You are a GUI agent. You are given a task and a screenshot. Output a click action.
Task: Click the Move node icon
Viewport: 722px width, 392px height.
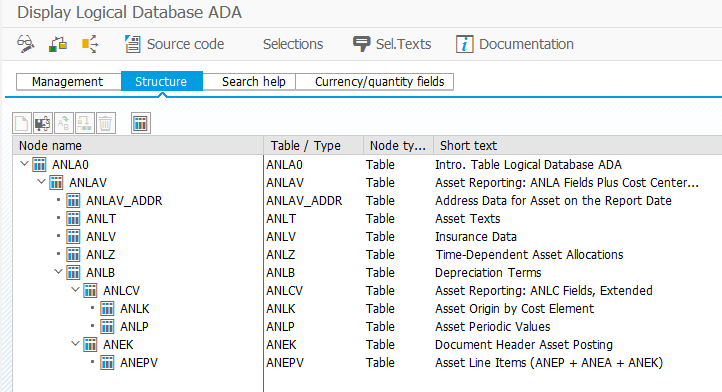tap(85, 123)
